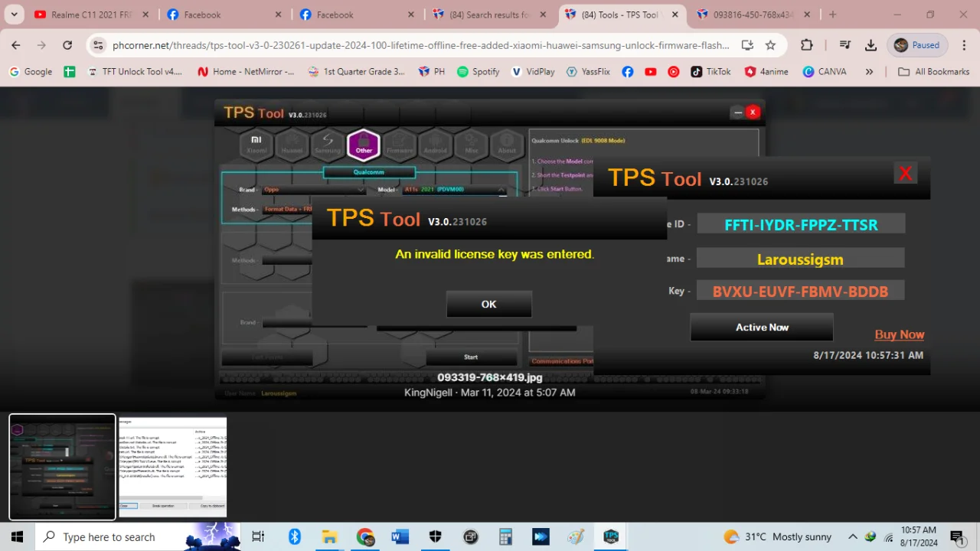Viewport: 980px width, 551px height.
Task: Open the red circular play bookmark icon
Action: (x=673, y=71)
